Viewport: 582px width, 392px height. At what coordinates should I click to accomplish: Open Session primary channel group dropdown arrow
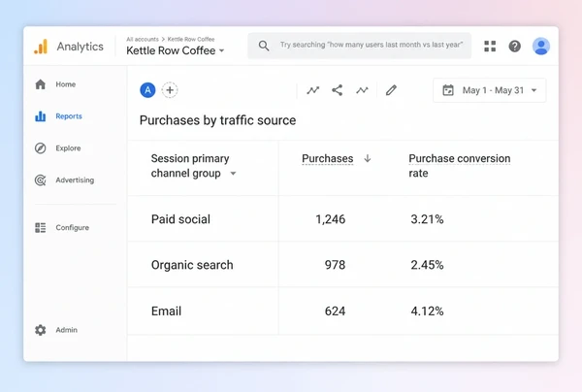tap(233, 174)
